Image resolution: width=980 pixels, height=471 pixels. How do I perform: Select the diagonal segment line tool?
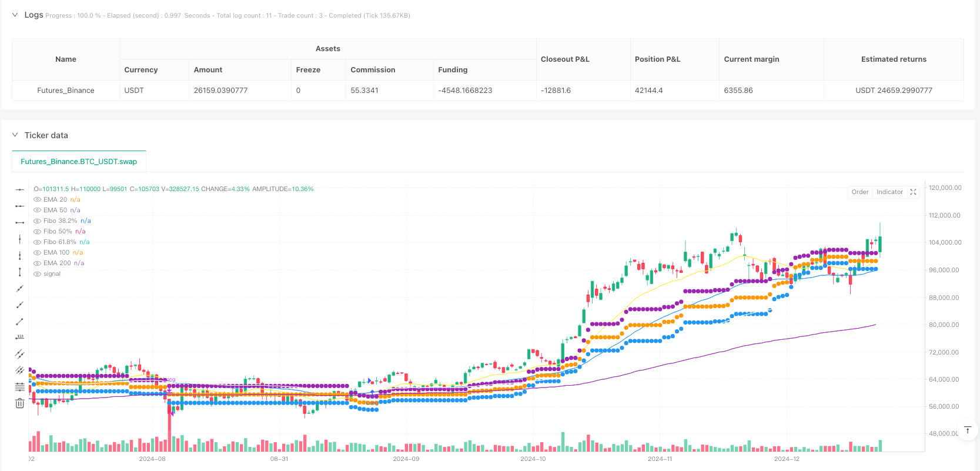click(x=19, y=321)
